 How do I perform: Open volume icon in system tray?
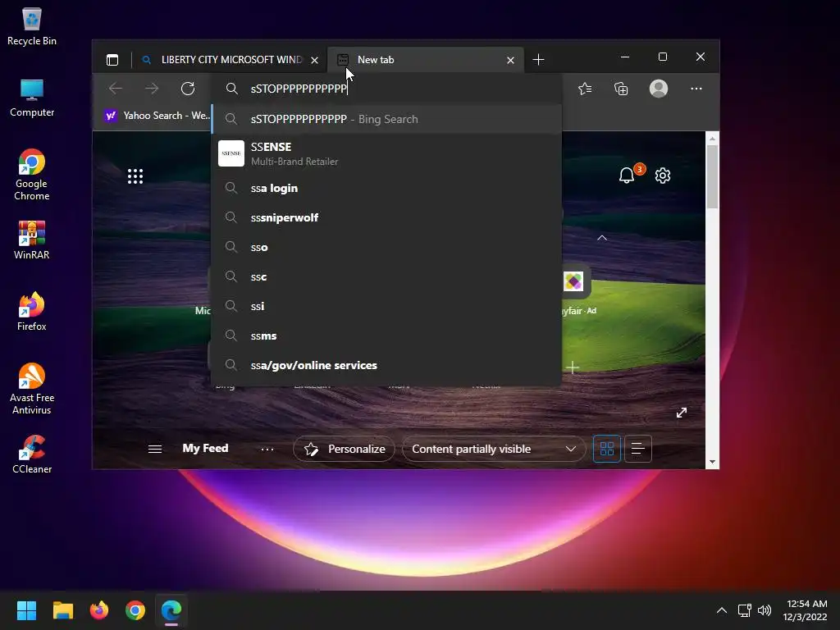click(x=765, y=610)
